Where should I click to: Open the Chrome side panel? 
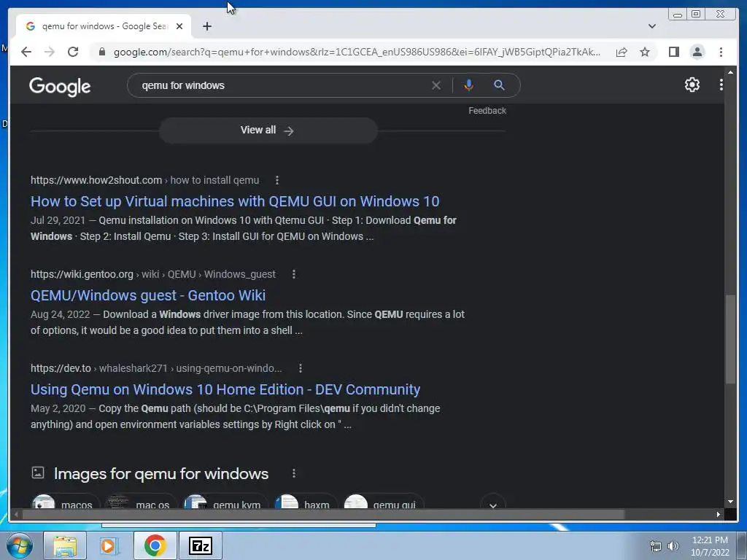pos(673,52)
